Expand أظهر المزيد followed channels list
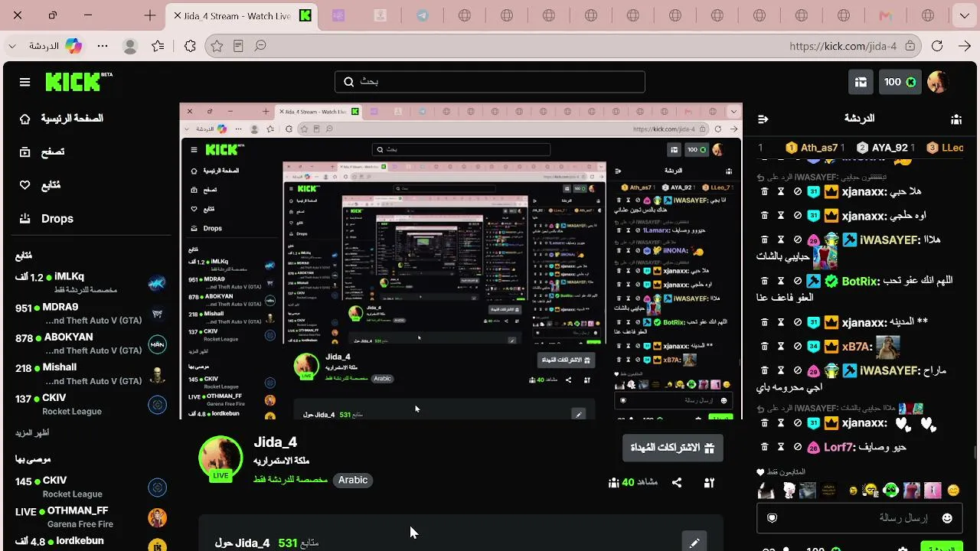 (x=33, y=433)
